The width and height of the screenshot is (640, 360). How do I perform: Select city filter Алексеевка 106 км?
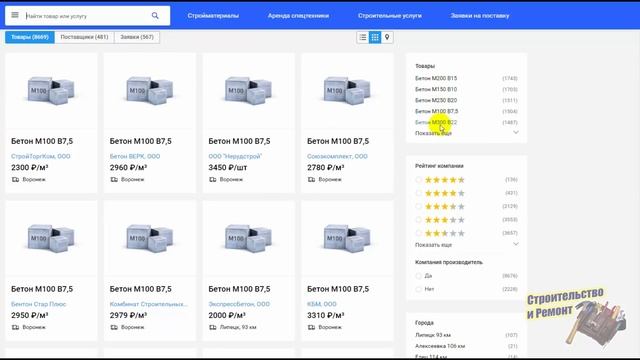pos(440,346)
